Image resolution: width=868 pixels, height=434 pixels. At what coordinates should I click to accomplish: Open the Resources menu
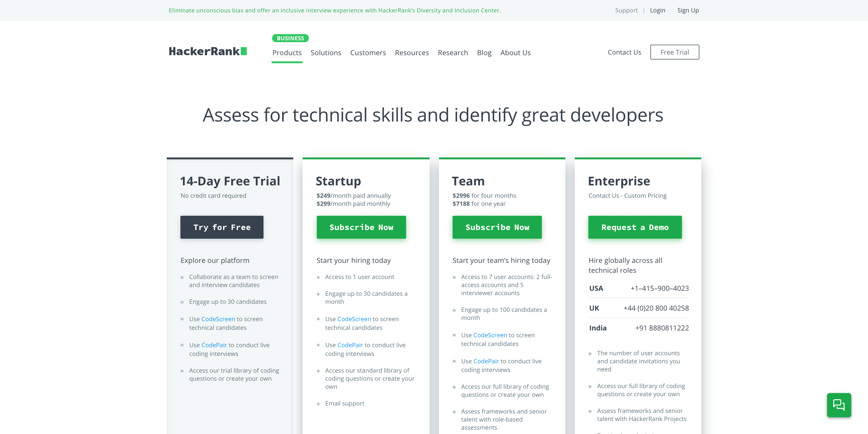[x=412, y=53]
